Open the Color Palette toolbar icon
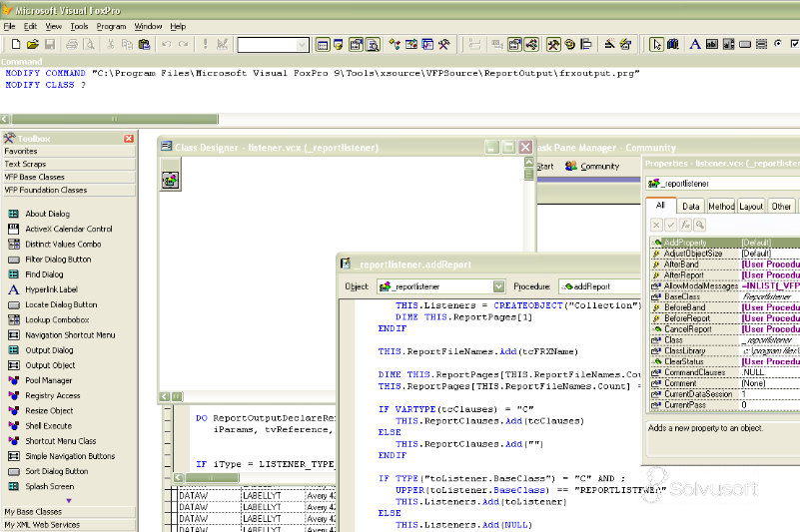Screen dimensions: 800x532 click(x=570, y=44)
